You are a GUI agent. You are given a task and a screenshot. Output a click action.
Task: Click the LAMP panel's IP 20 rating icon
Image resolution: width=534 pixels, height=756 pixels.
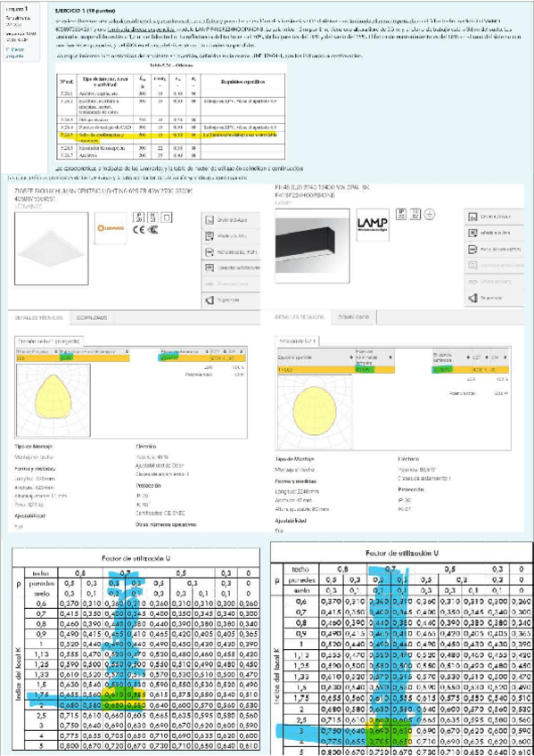[x=401, y=214]
